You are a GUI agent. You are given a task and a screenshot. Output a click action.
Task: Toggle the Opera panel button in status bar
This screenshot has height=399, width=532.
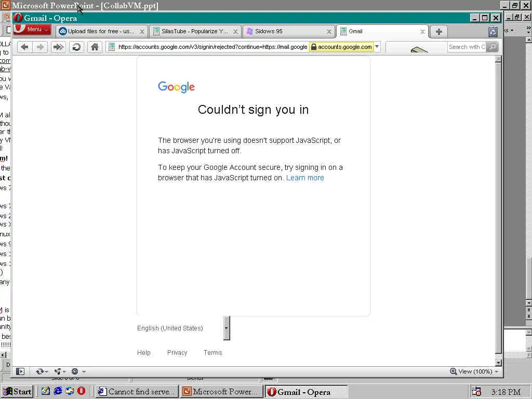tap(20, 371)
